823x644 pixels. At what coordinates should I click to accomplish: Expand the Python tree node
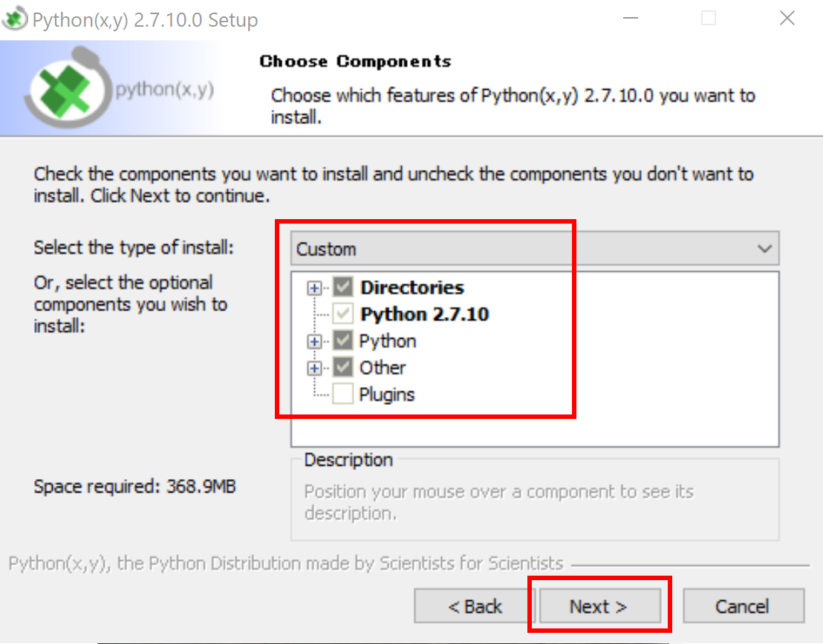(x=315, y=342)
